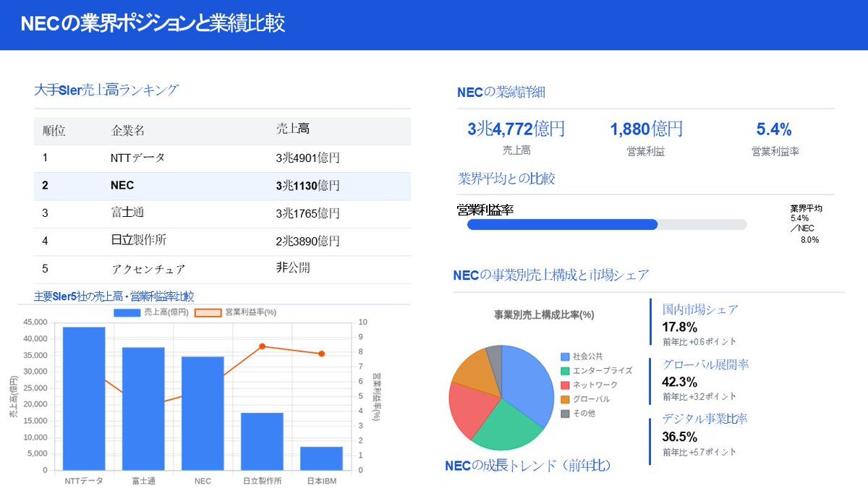Select the 富士通 cell in the ranking table
This screenshot has height=488, width=868.
(x=127, y=213)
